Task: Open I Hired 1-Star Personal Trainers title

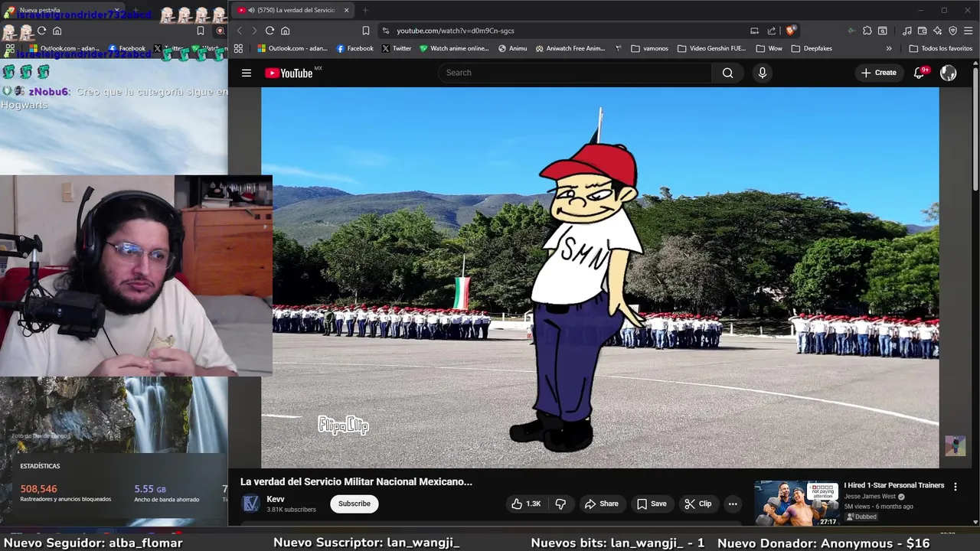Action: (x=893, y=485)
